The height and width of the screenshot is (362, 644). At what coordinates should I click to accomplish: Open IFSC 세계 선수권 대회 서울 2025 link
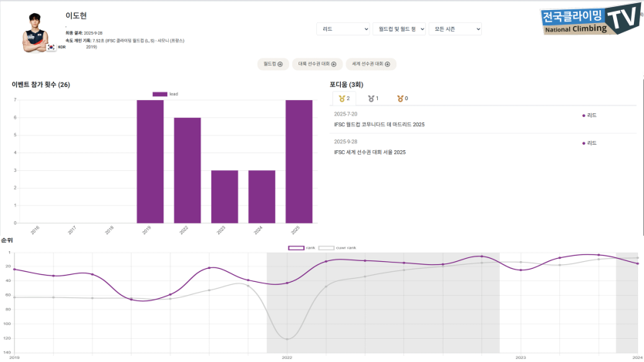(369, 152)
